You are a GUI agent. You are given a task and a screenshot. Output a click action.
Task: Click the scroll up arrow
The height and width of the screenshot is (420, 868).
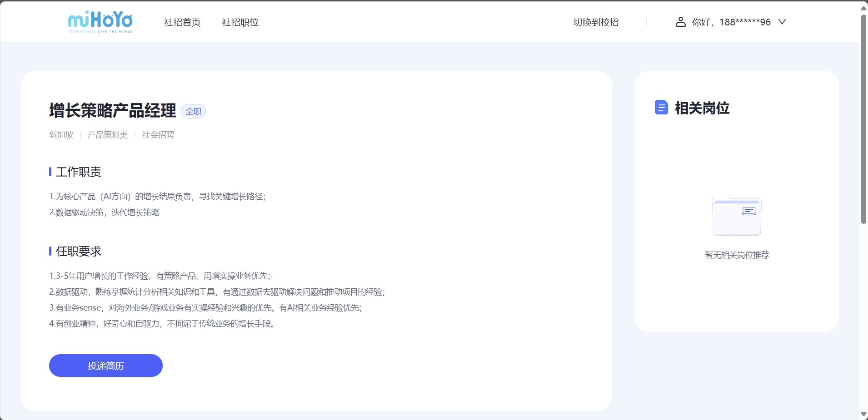[863, 8]
